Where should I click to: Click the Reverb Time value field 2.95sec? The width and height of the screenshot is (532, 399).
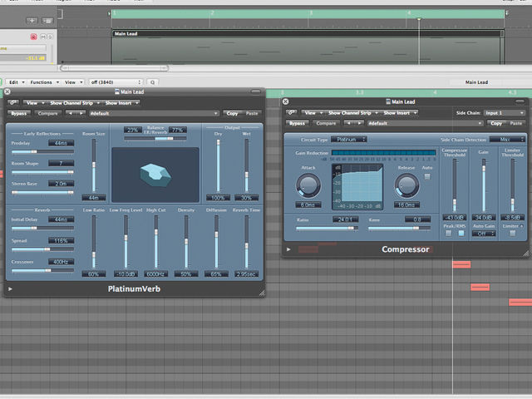tap(246, 273)
